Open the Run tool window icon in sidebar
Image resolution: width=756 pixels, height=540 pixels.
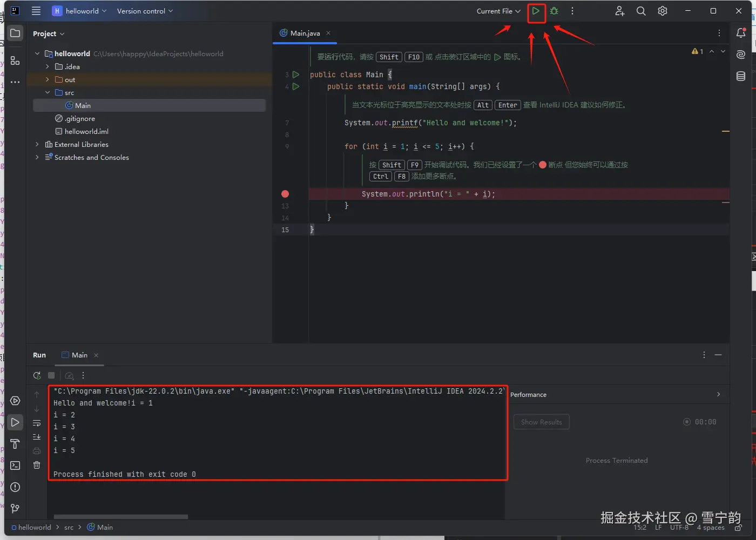(15, 422)
